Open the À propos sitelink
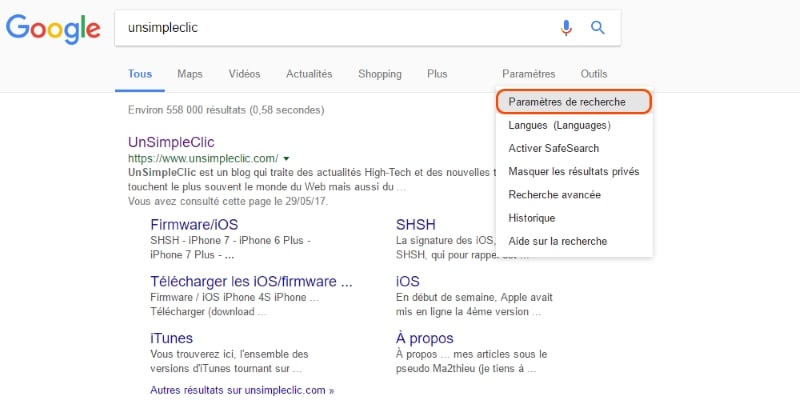This screenshot has height=405, width=800. (424, 338)
